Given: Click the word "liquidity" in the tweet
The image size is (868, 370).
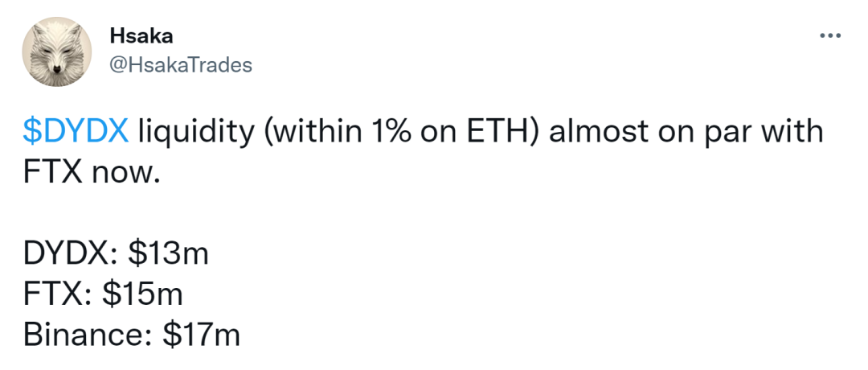Looking at the screenshot, I should [x=197, y=133].
